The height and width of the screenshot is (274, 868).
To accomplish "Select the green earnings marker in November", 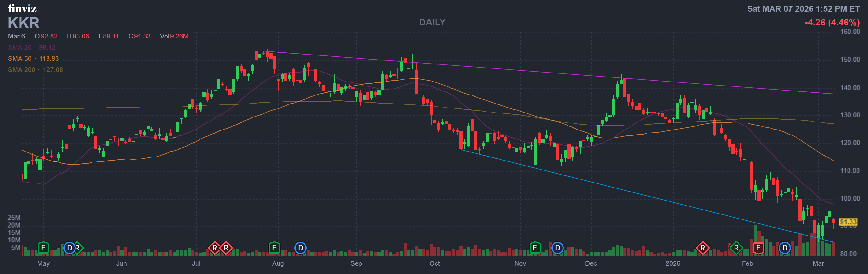I will click(x=535, y=248).
